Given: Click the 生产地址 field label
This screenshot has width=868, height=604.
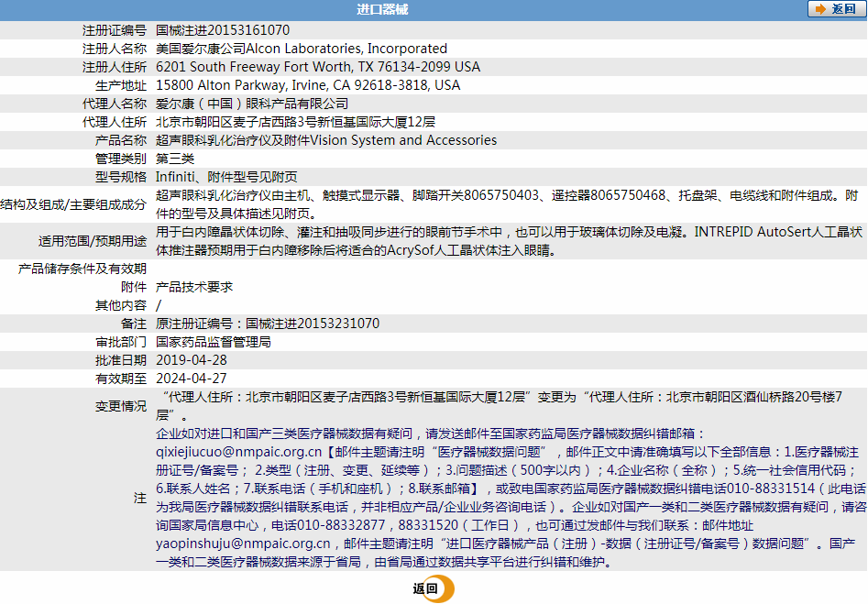Looking at the screenshot, I should pyautogui.click(x=121, y=85).
